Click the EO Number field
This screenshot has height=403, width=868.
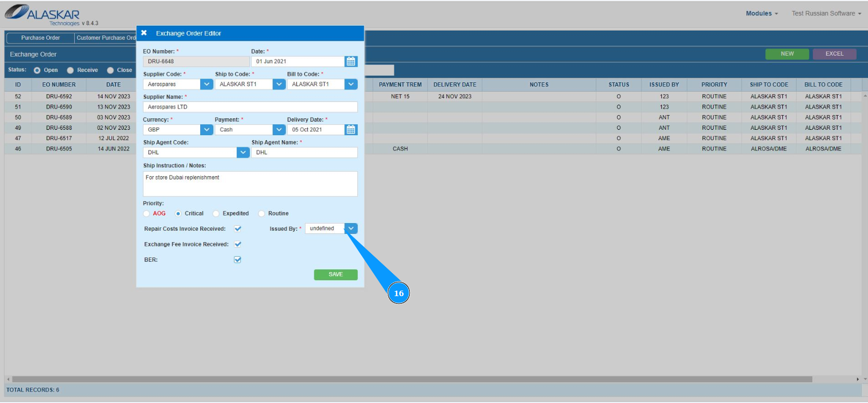click(x=196, y=62)
